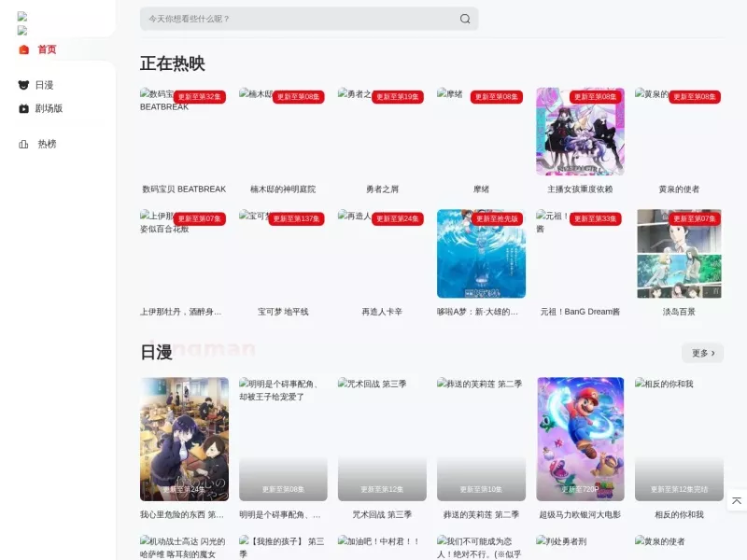Click the icon beside 剧场版
The height and width of the screenshot is (560, 747).
[23, 108]
